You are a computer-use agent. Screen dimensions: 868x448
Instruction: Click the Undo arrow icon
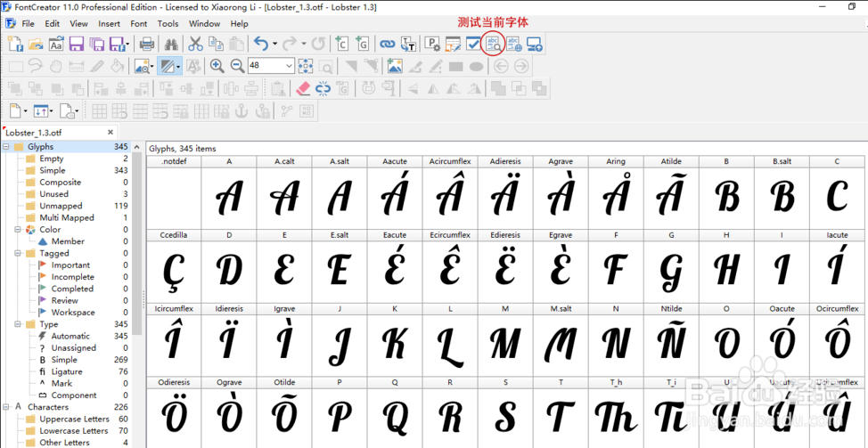pyautogui.click(x=260, y=44)
